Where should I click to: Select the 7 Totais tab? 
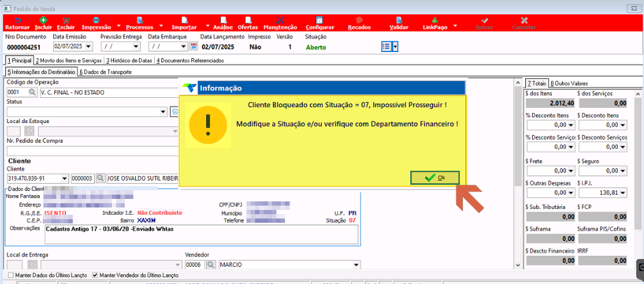point(537,83)
